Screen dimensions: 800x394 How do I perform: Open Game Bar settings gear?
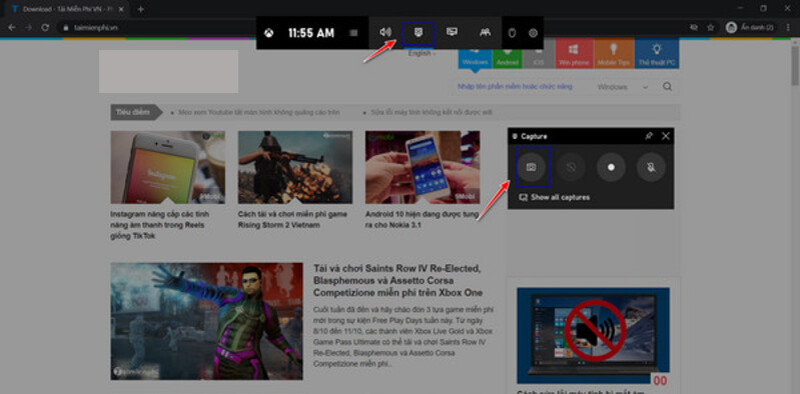point(533,33)
